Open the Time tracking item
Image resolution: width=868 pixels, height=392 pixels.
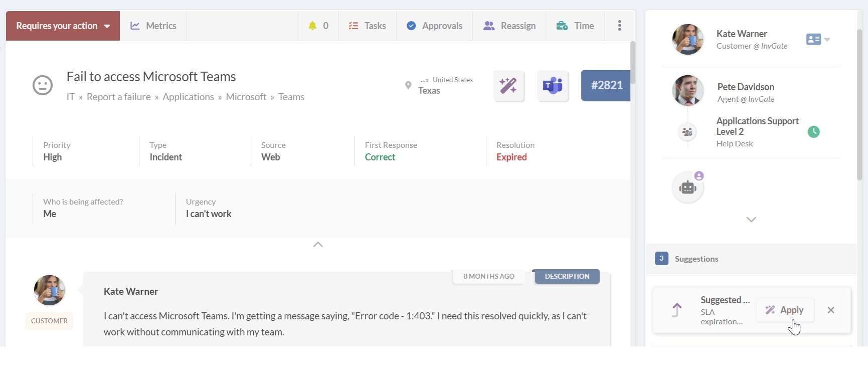pyautogui.click(x=575, y=26)
